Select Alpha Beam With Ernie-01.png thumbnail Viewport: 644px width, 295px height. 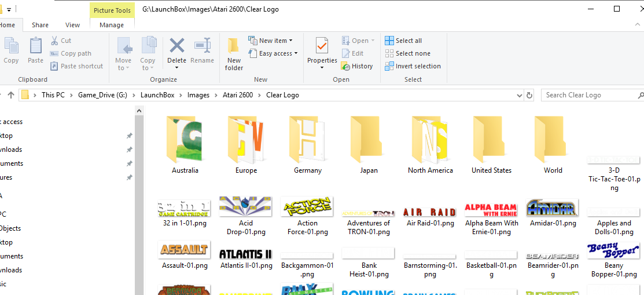(491, 209)
